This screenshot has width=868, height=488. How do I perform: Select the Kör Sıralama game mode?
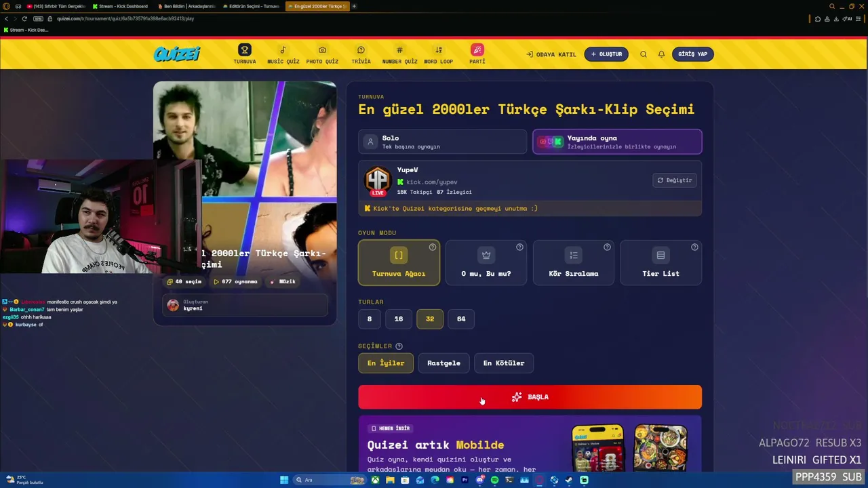tap(573, 262)
